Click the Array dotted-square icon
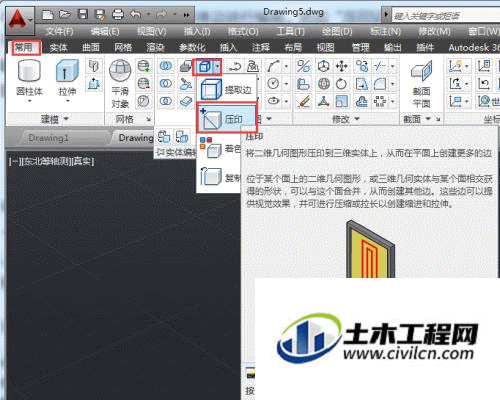Screen dimensions: 500x400 point(380,101)
